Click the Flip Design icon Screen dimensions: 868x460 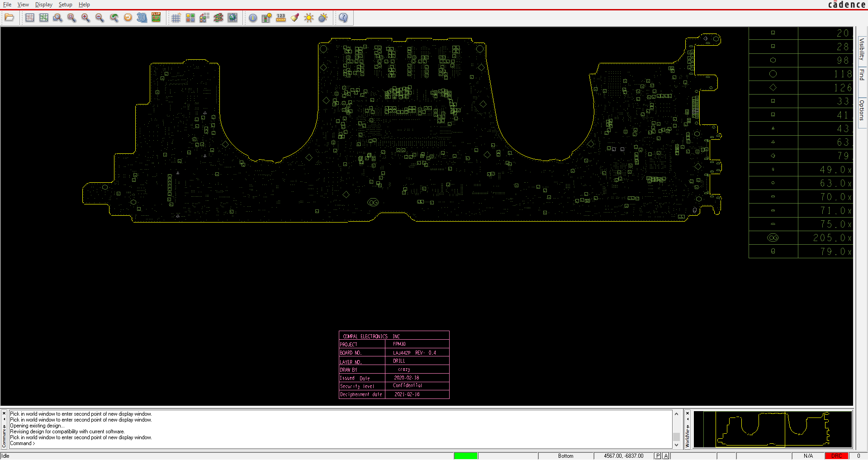coord(156,18)
